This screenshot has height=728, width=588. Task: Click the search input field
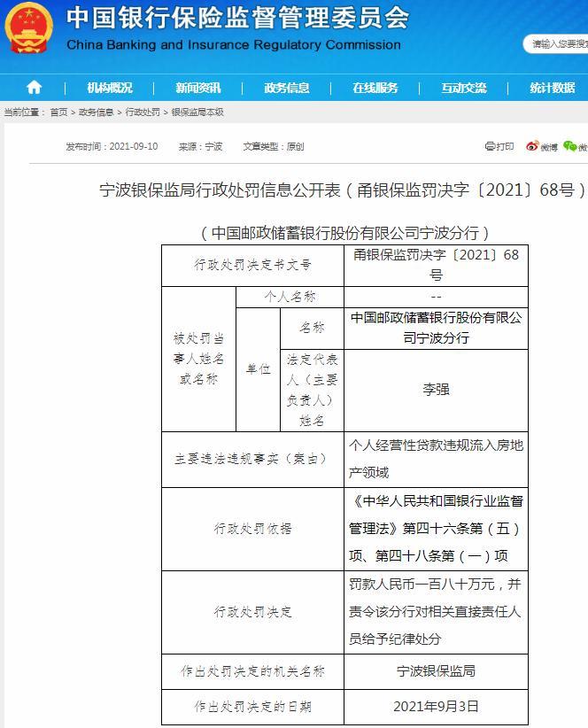pos(556,44)
